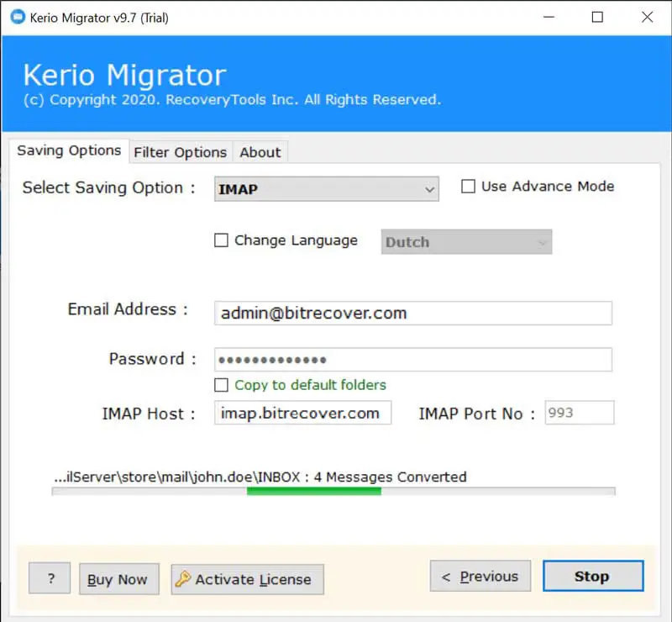Screen dimensions: 672x622
Task: Open the Filter Options tab
Action: (x=181, y=152)
